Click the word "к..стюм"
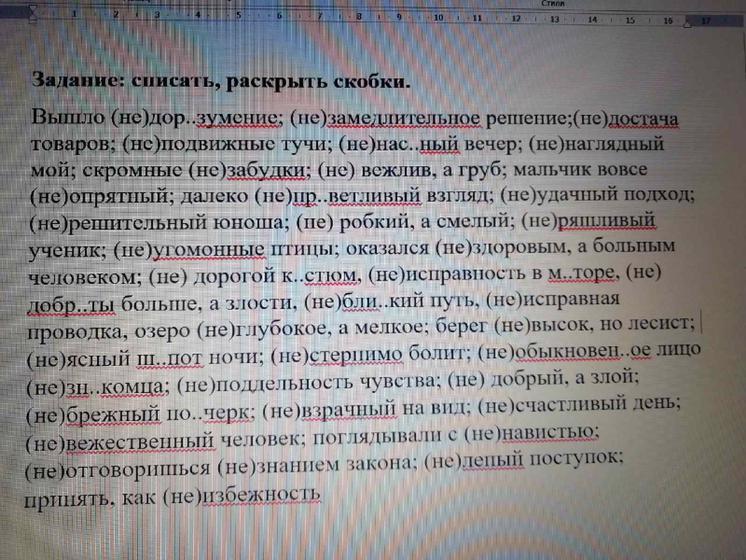 click(x=321, y=275)
